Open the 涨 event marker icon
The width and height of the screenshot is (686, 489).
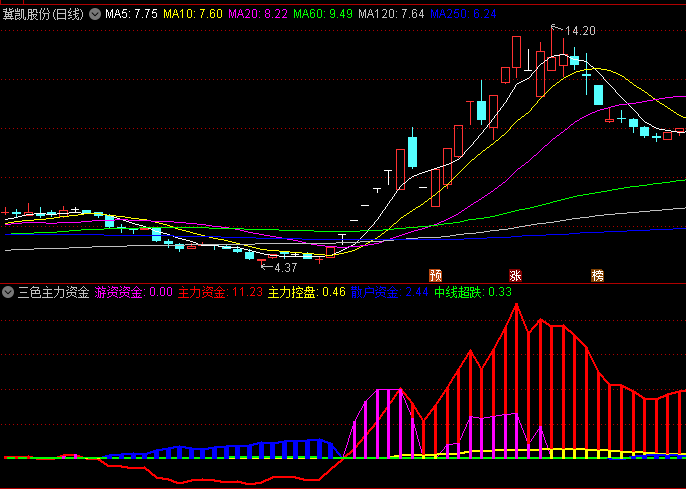pyautogui.click(x=515, y=276)
